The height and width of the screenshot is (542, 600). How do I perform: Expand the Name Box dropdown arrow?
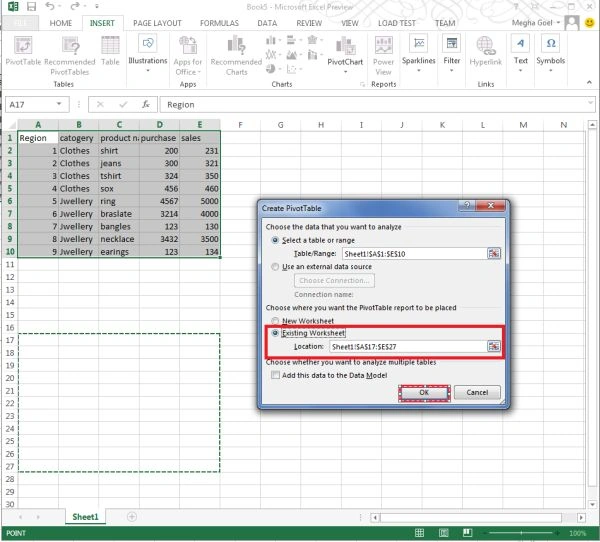[x=59, y=104]
